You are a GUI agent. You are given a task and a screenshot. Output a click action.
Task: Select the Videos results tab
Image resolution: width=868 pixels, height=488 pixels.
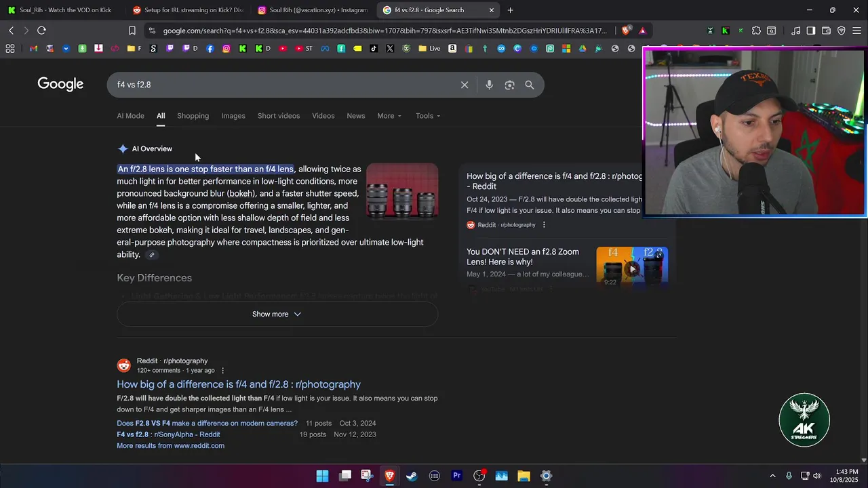323,116
